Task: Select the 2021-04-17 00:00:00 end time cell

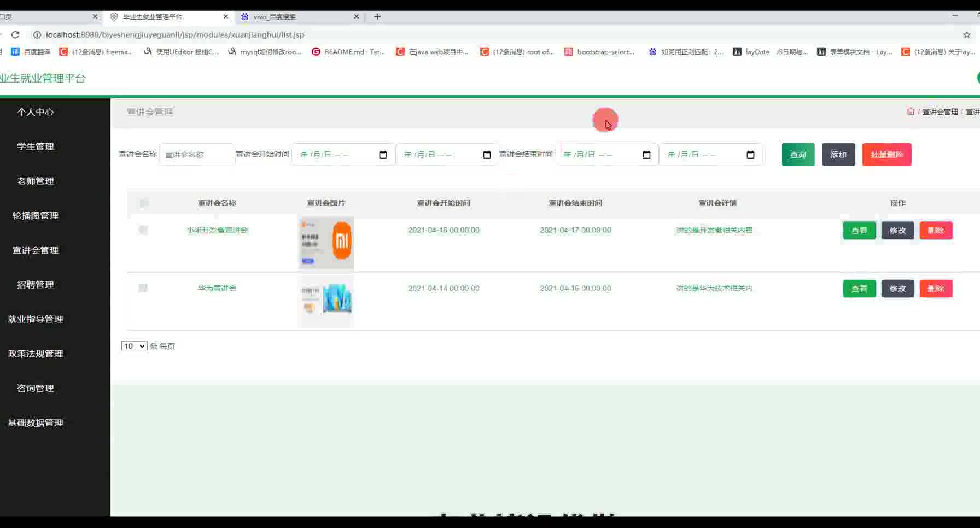Action: point(575,230)
